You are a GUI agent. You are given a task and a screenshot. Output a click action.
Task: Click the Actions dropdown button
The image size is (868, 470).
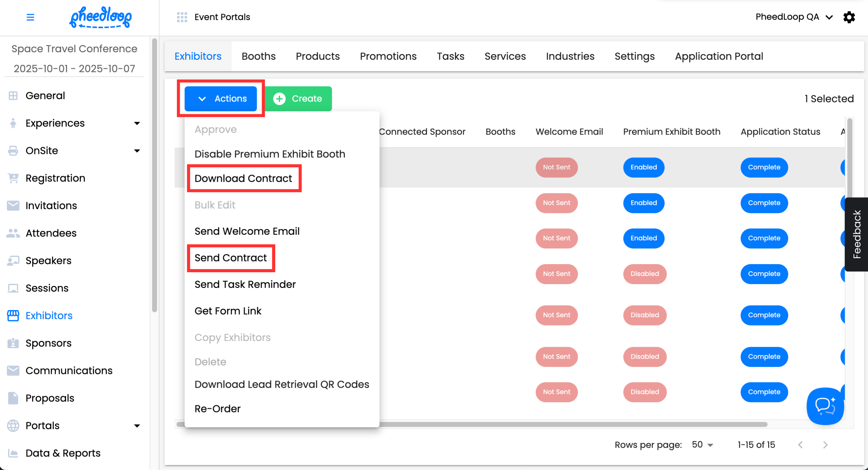pos(221,99)
